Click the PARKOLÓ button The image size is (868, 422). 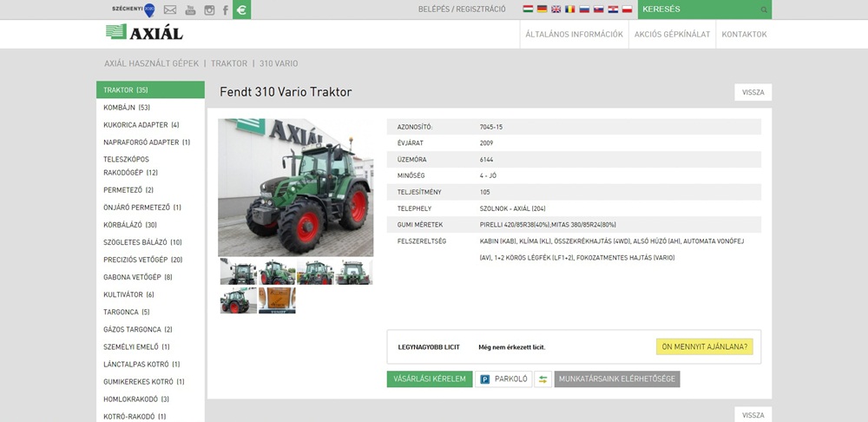pos(503,379)
